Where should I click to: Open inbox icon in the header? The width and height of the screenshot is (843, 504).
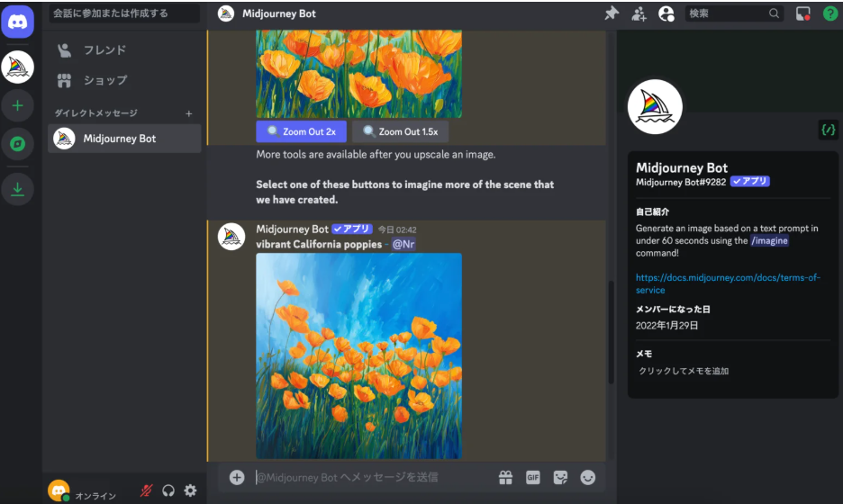[x=802, y=13]
